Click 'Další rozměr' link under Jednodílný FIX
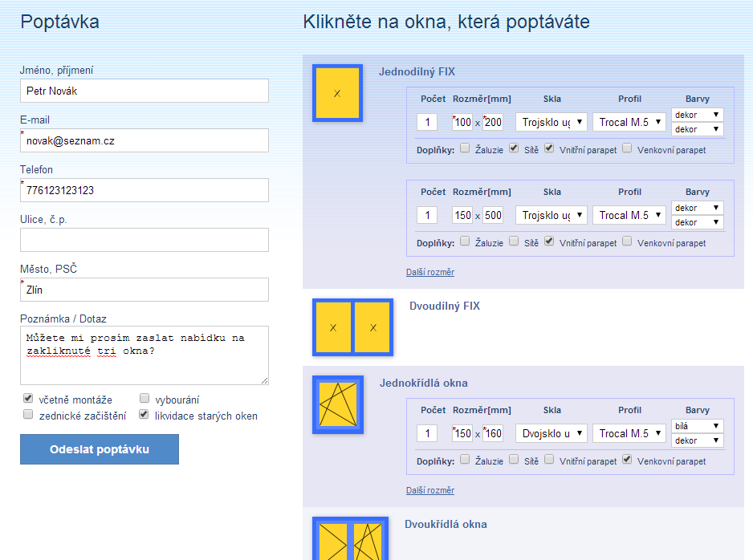Screen dimensions: 753x560 (x=430, y=272)
